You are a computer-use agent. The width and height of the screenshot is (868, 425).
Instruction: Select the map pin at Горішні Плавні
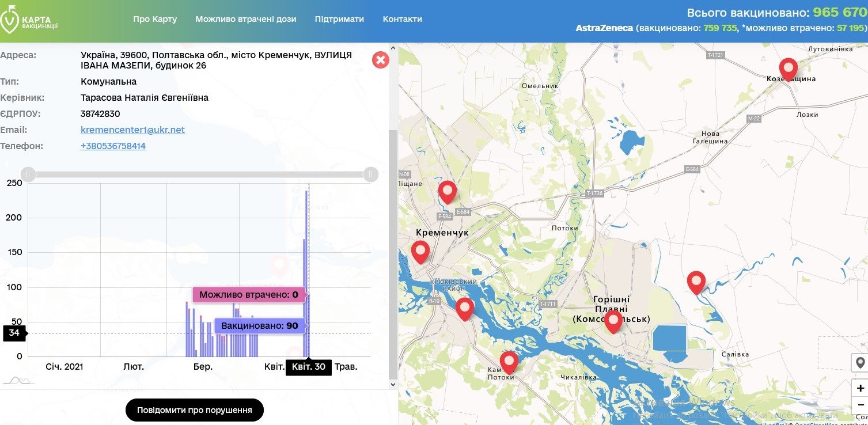tap(613, 321)
